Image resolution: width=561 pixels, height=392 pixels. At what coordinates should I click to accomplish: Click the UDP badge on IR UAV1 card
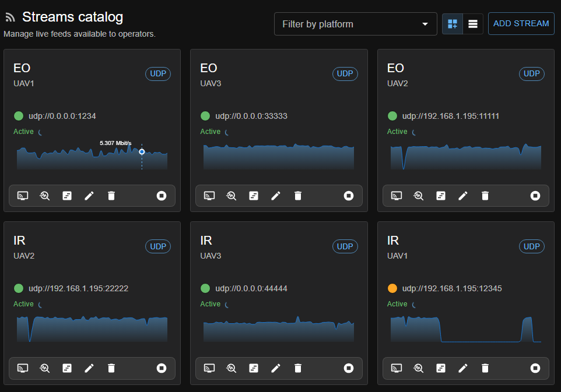(x=531, y=246)
